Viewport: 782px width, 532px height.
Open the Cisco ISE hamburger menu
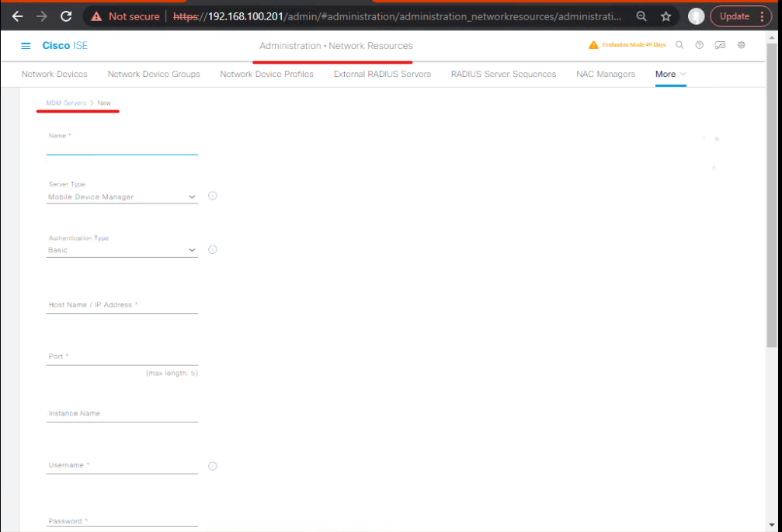coord(26,46)
